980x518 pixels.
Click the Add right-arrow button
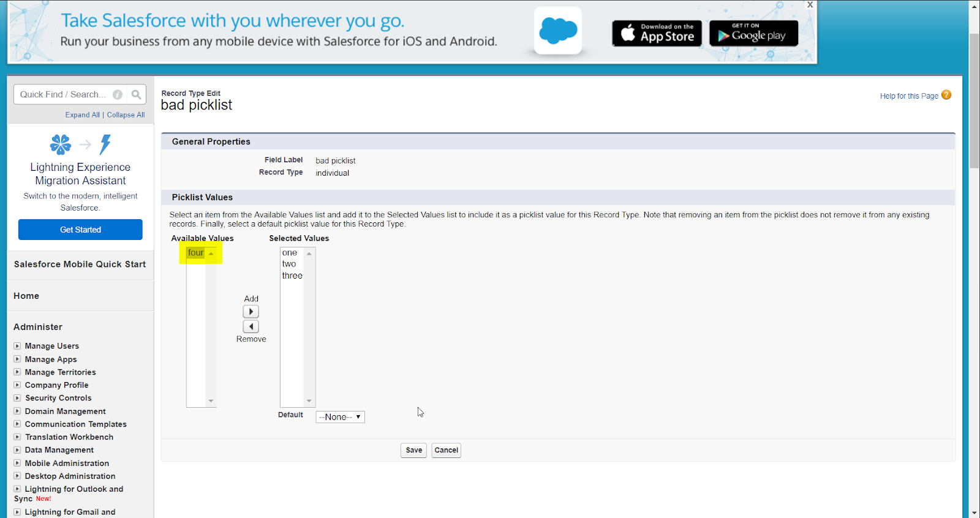point(251,312)
